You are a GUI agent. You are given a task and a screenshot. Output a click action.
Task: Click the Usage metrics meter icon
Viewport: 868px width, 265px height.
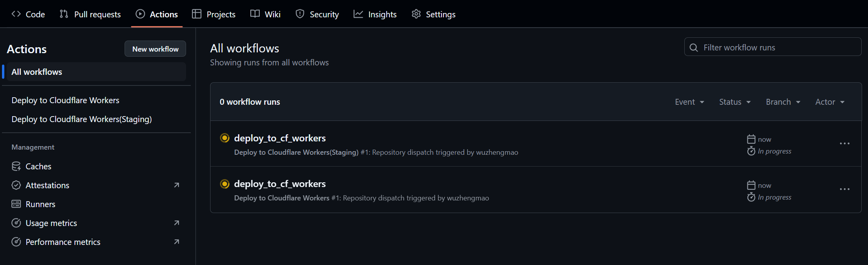click(x=16, y=223)
